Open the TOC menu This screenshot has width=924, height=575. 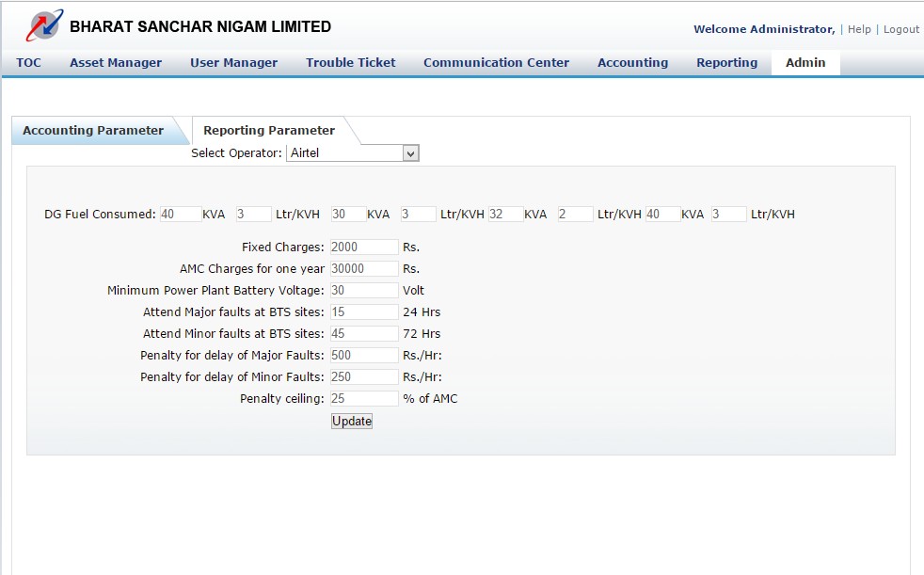click(x=29, y=62)
